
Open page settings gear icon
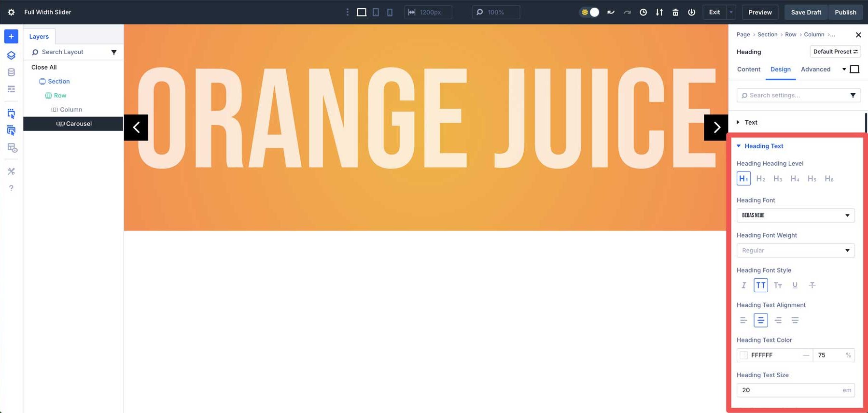[11, 12]
